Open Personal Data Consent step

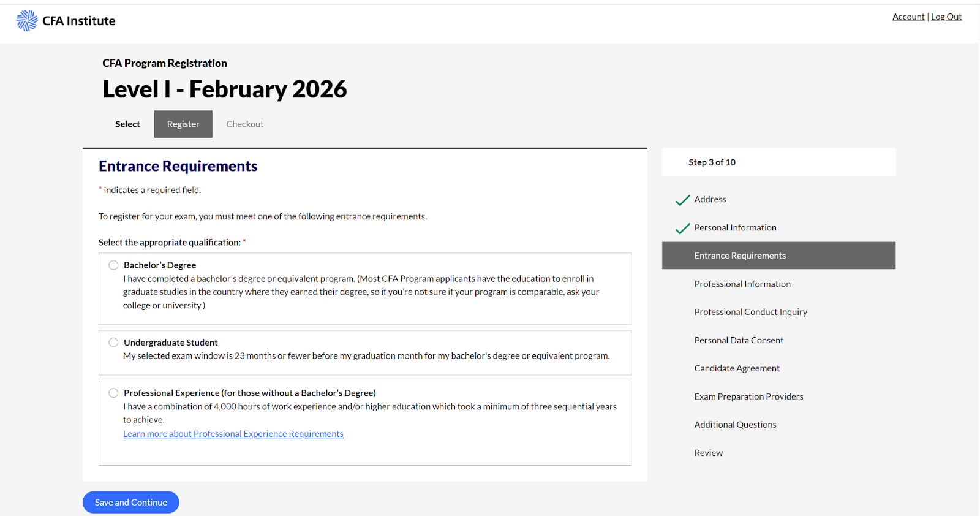coord(739,340)
